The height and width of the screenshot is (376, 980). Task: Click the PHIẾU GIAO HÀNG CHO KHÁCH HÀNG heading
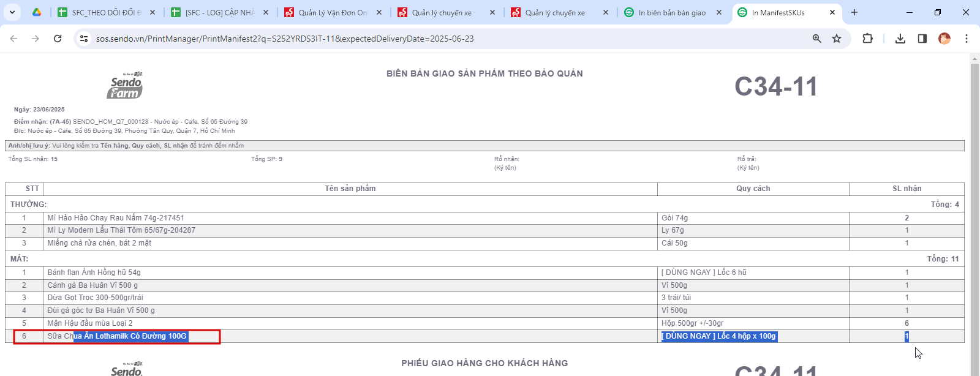click(484, 363)
